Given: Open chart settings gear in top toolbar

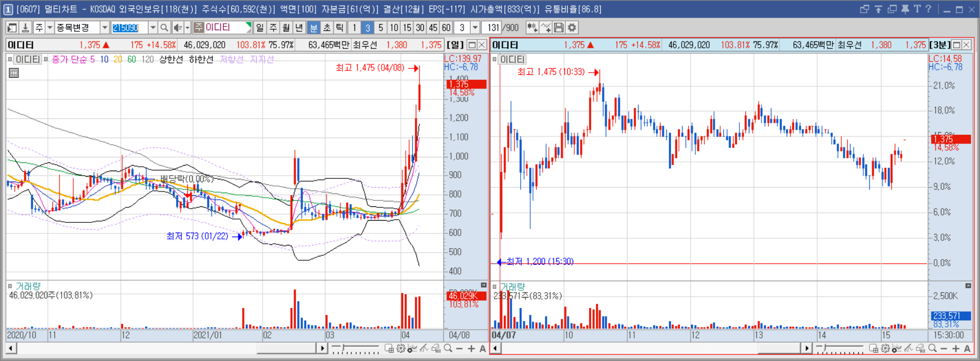Looking at the screenshot, I should click(x=572, y=28).
